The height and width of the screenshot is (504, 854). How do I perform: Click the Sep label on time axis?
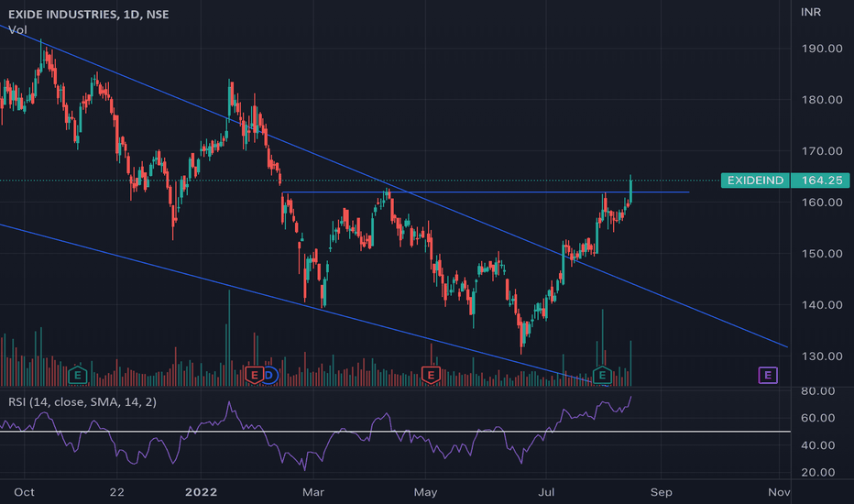[662, 492]
